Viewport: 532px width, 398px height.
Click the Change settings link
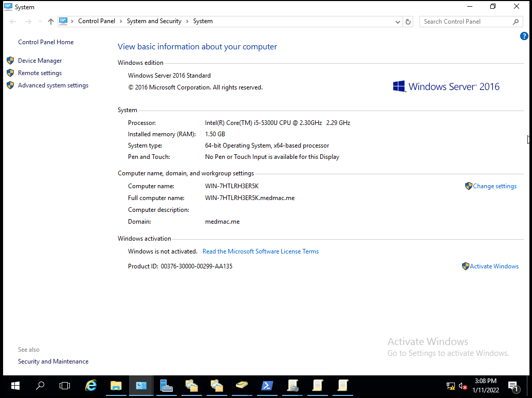[x=494, y=186]
